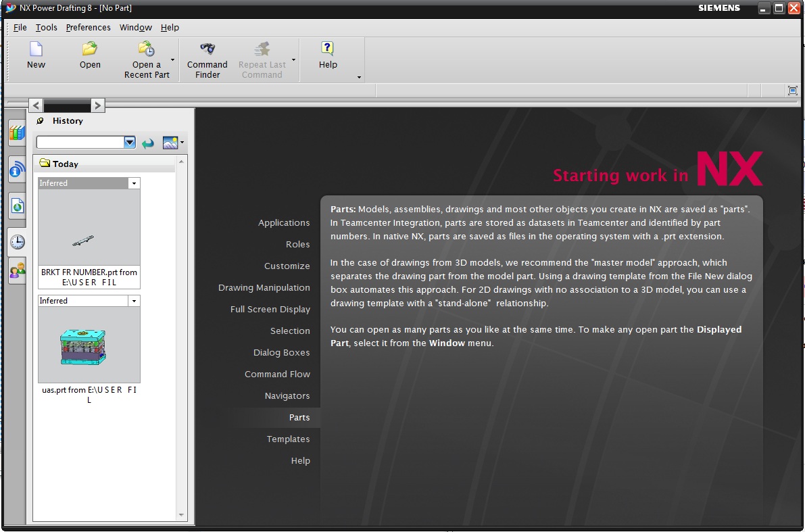Open the view style dropdown arrow in History
805x532 pixels.
tap(182, 143)
